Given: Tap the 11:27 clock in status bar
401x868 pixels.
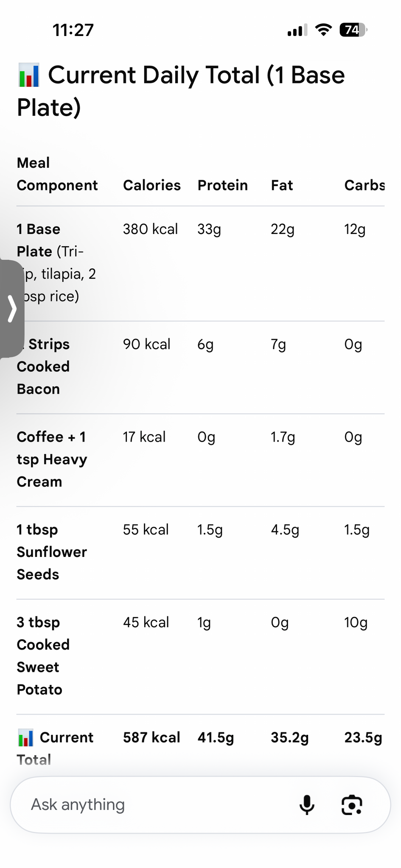Looking at the screenshot, I should pyautogui.click(x=73, y=30).
